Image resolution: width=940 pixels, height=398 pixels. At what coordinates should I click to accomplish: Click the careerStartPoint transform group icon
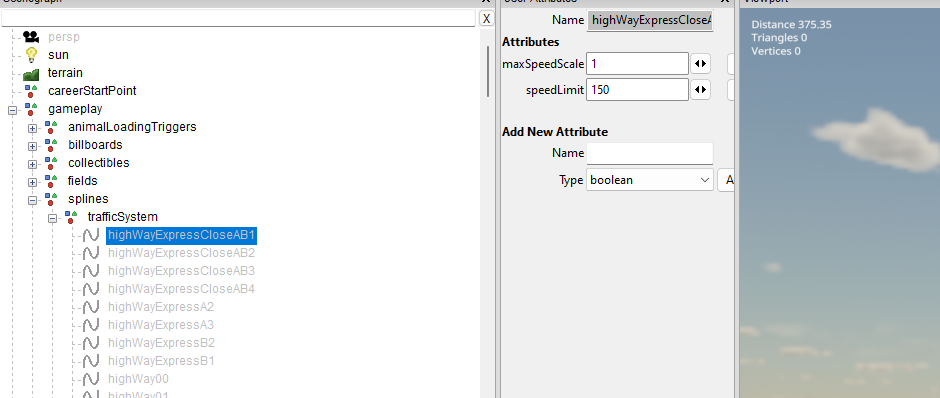[x=31, y=91]
